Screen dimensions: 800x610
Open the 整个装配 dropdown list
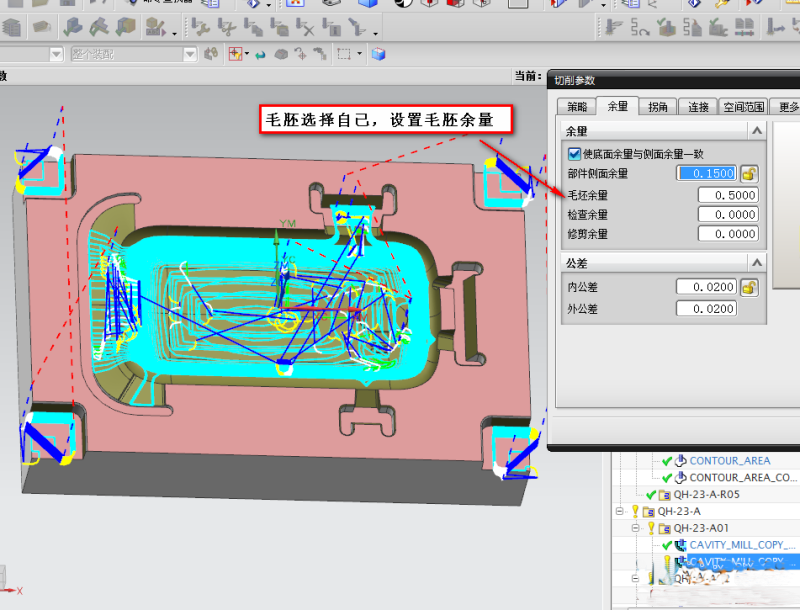[191, 53]
